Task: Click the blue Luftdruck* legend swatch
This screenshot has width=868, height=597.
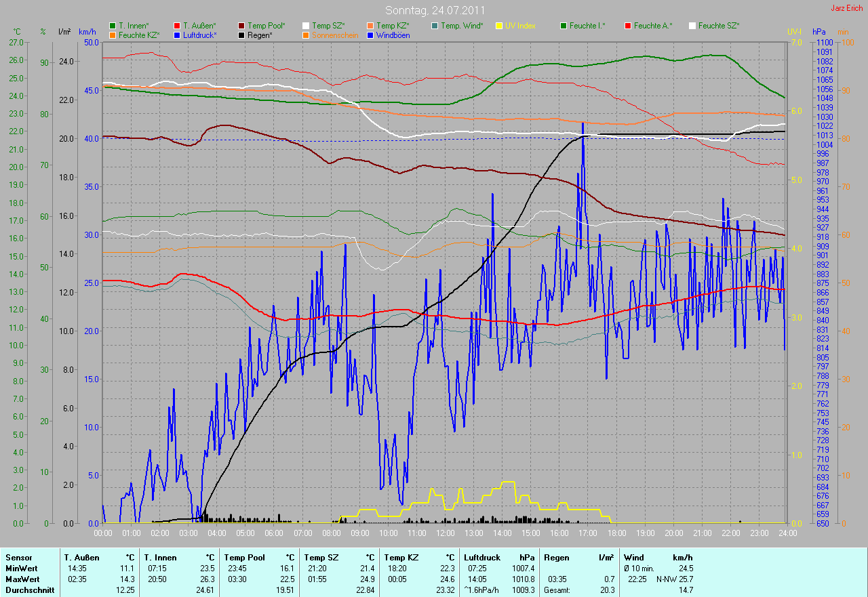Action: [x=178, y=35]
